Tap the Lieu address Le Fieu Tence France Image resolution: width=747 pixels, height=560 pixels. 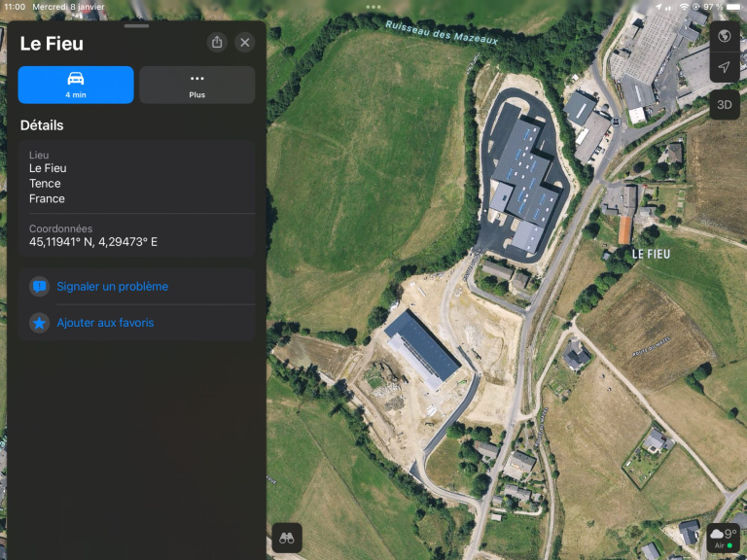tap(48, 183)
